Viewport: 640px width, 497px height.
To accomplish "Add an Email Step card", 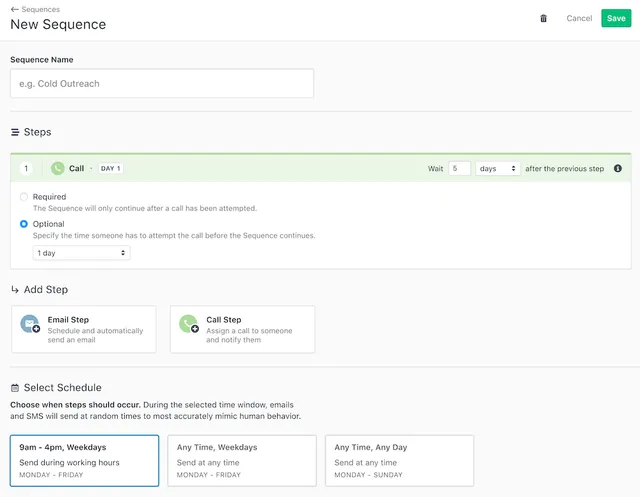I will tap(84, 329).
